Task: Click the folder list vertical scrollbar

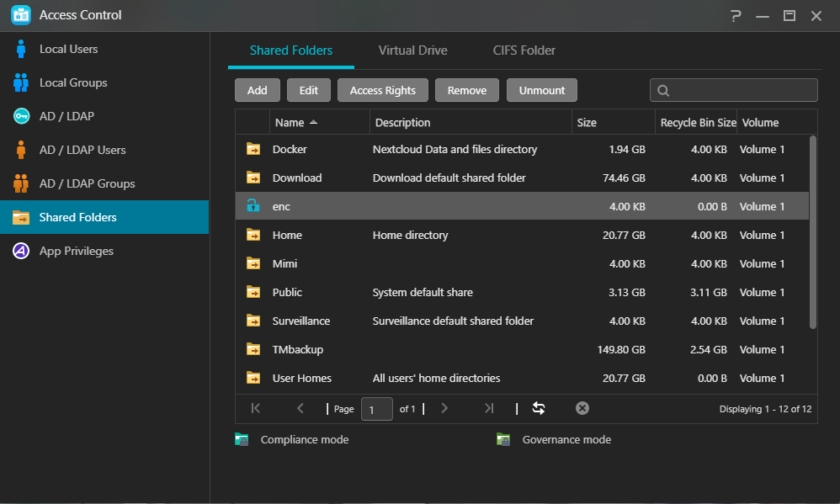Action: click(813, 232)
